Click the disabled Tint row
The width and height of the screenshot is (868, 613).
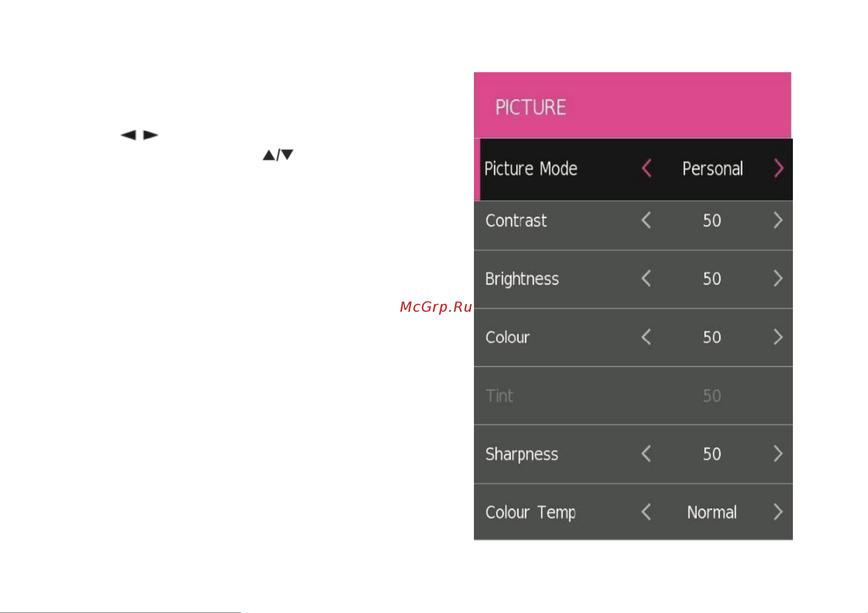pyautogui.click(x=633, y=396)
